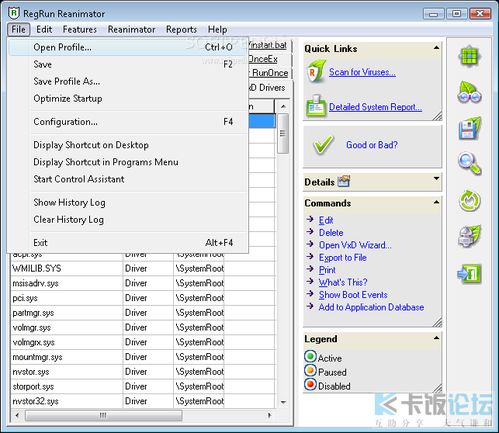Click the exit door arrow icon
The height and width of the screenshot is (433, 499).
pyautogui.click(x=469, y=274)
